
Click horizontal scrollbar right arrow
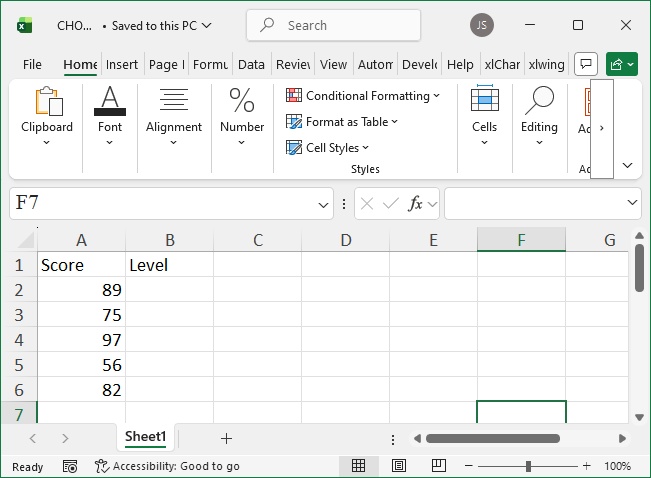click(x=622, y=439)
